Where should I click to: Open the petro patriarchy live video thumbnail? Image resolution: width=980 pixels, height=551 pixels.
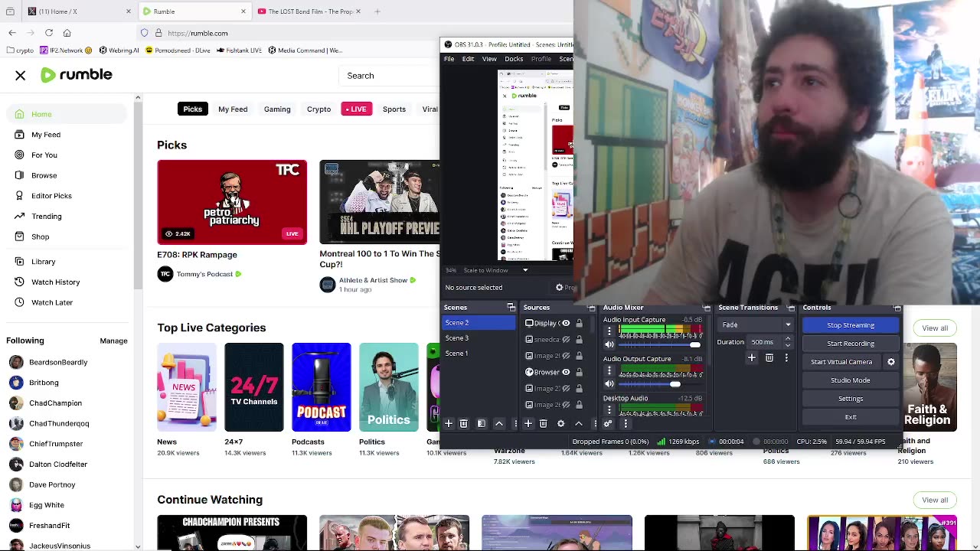click(x=232, y=202)
